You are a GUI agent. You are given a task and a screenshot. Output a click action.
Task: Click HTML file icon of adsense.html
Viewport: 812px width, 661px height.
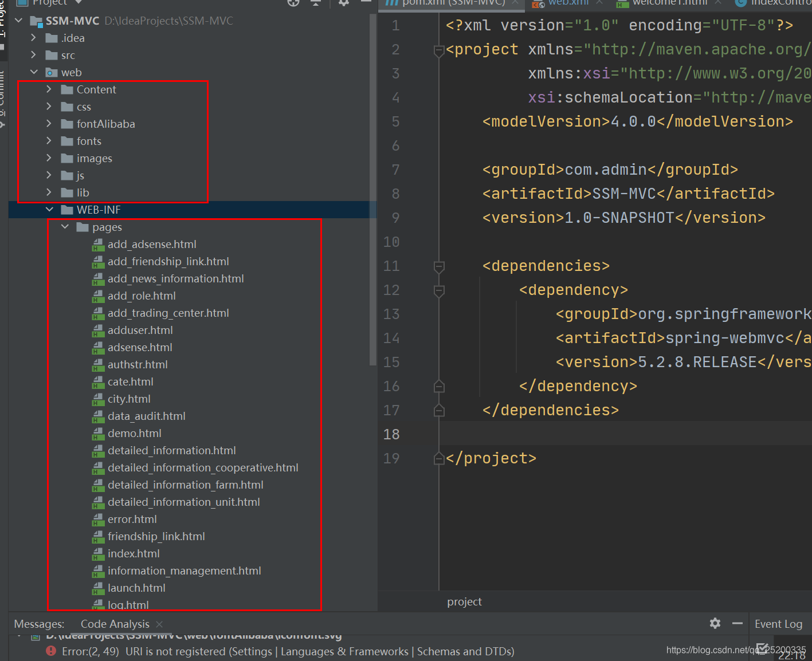point(98,348)
